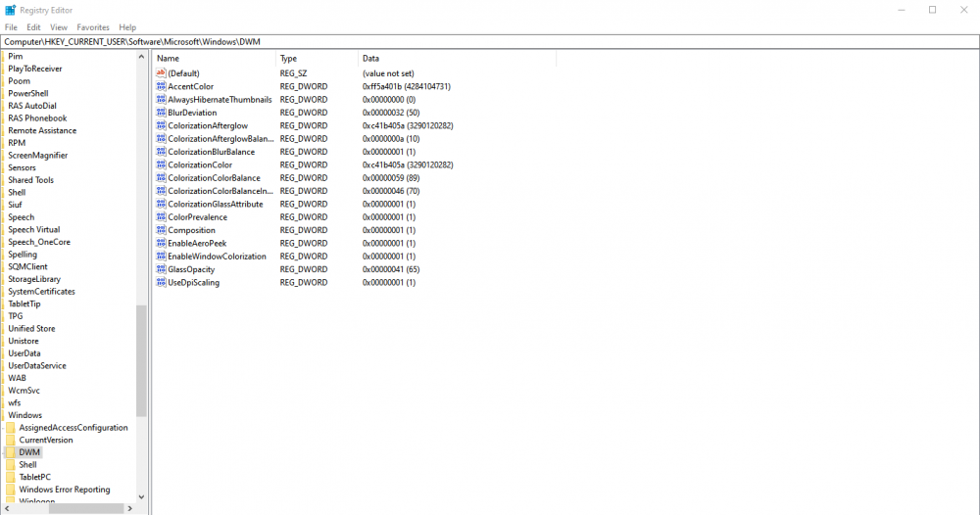This screenshot has width=980, height=515.
Task: Select the UseDpiScaling value entry
Action: point(193,283)
